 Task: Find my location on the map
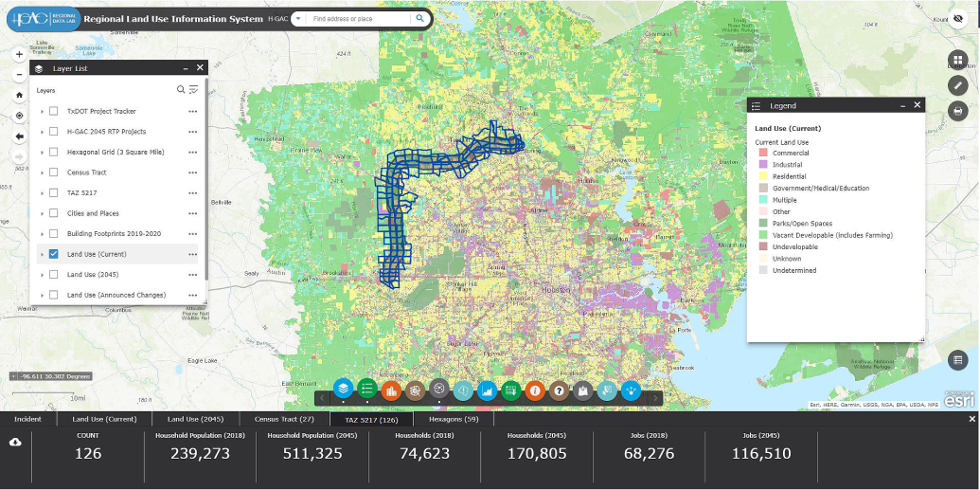click(x=19, y=116)
